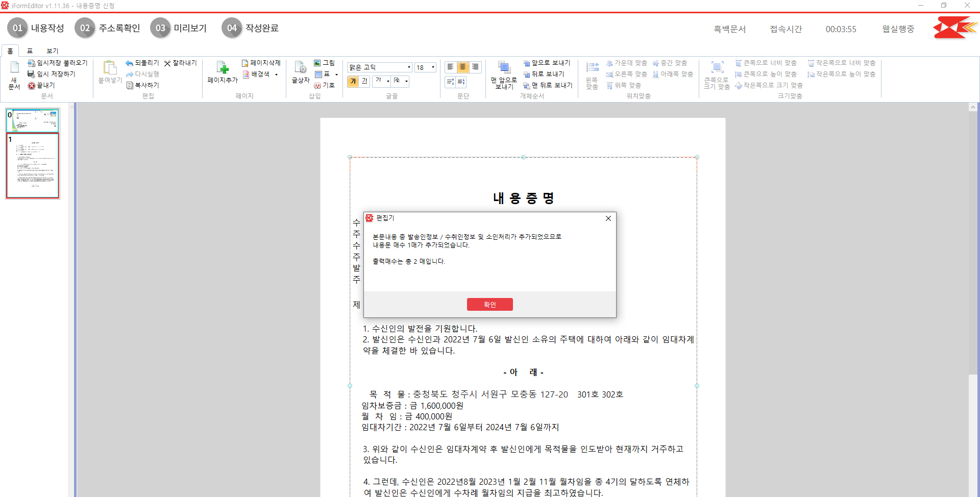The height and width of the screenshot is (497, 980).
Task: Cut selection with 잘라내기
Action: (x=180, y=63)
